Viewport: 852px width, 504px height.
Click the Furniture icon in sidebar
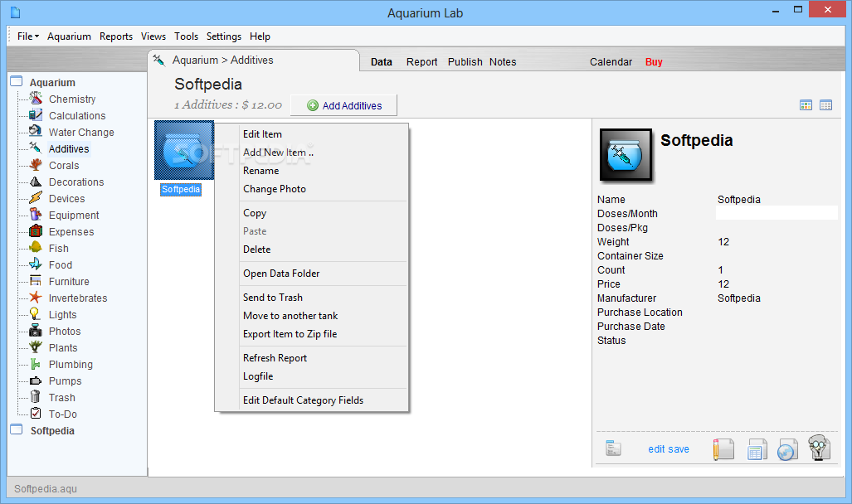[36, 281]
